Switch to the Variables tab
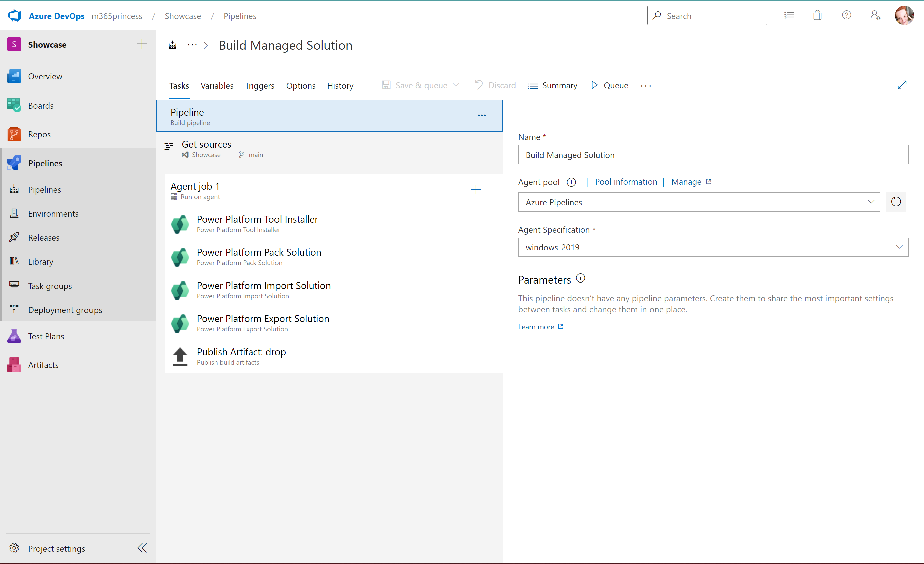Image resolution: width=924 pixels, height=564 pixels. pos(217,86)
